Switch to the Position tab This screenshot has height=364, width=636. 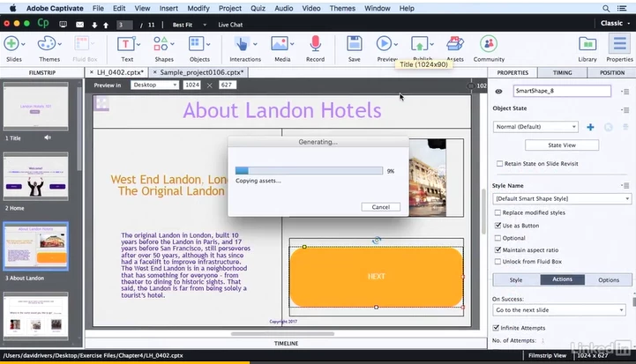[611, 72]
